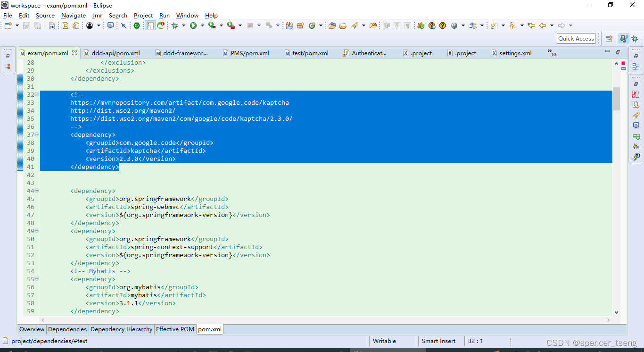Screen dimensions: 644x352
Task: Debug the exam project using the bug icon
Action: click(175, 25)
